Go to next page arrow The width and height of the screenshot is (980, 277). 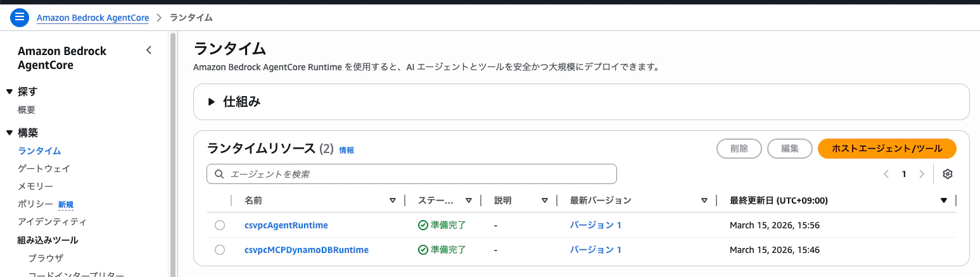[x=922, y=174]
